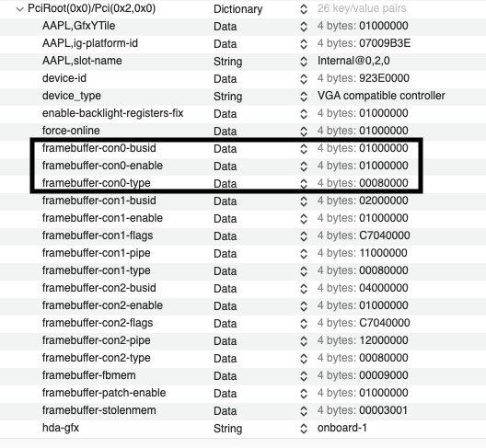The height and width of the screenshot is (448, 486).
Task: Select the framebuffer-con2-pipe key
Action: pos(96,340)
